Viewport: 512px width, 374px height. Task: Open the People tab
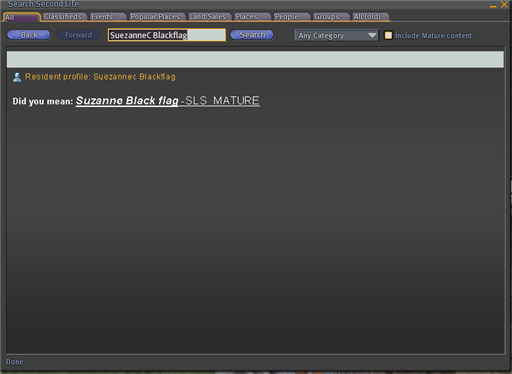[x=291, y=17]
